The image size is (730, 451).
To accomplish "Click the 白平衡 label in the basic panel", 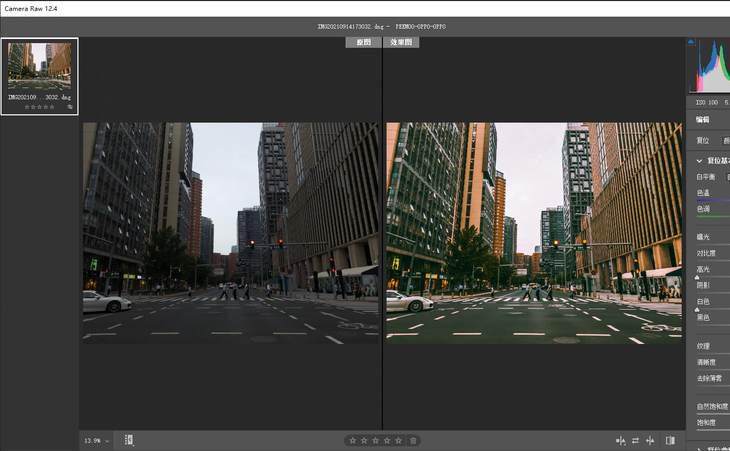I will tap(706, 177).
